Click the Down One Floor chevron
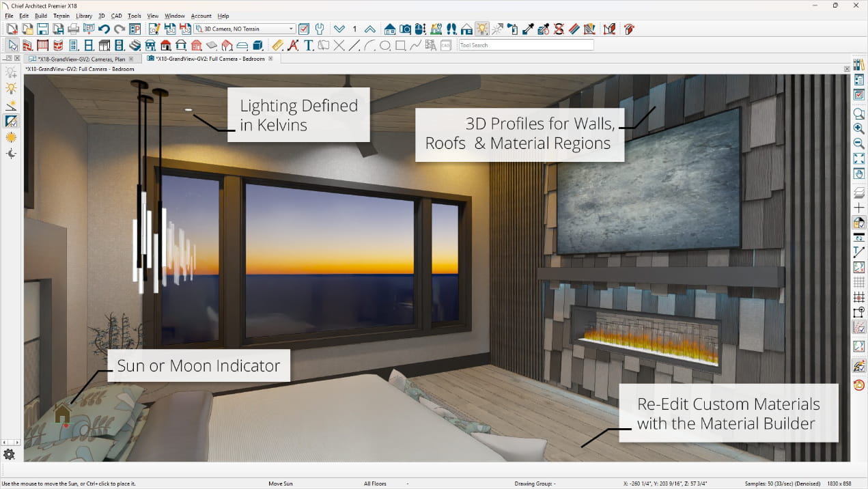 click(339, 29)
